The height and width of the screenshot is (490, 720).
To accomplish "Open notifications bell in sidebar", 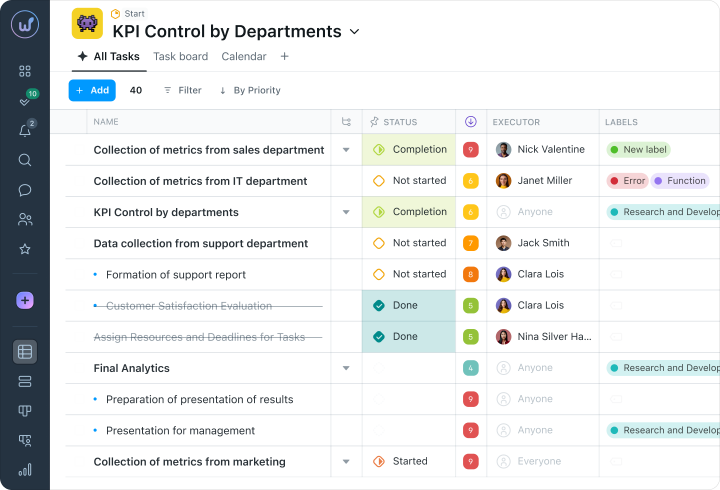I will (25, 131).
